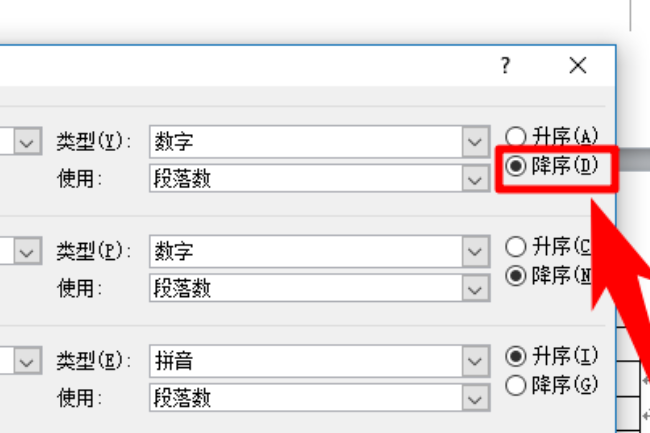Click the question mark help icon
The width and height of the screenshot is (650, 433).
click(x=506, y=66)
